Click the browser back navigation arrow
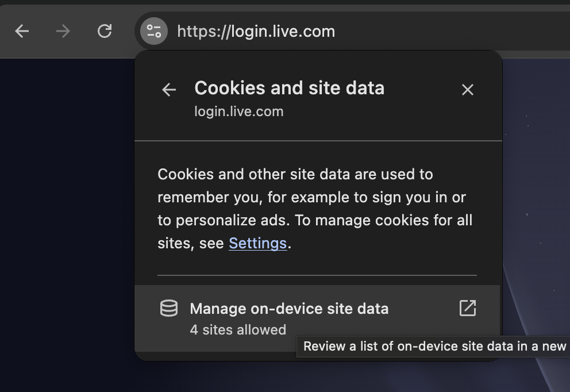Screen dimensions: 570x392 (21, 31)
